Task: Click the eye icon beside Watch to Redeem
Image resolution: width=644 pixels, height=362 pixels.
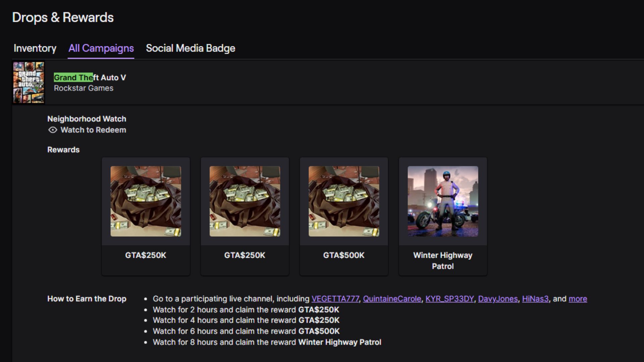Action: point(53,130)
